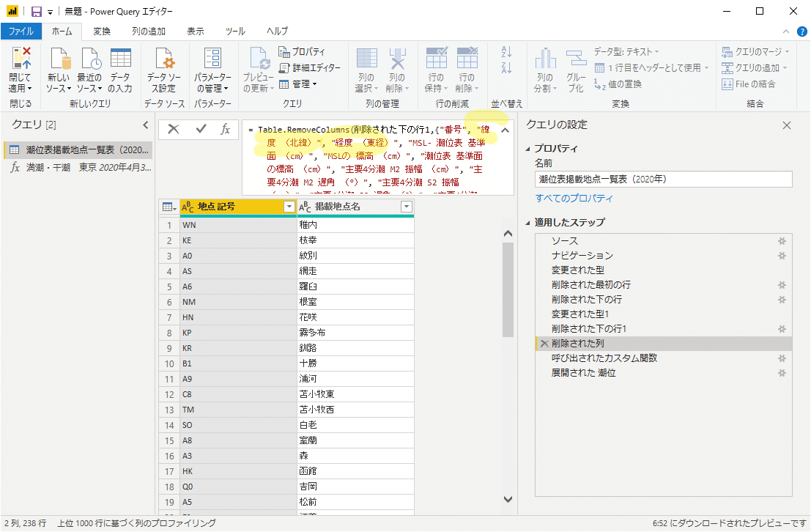Click Replace Values (値の置換)
This screenshot has width=811, height=532.
click(x=618, y=84)
